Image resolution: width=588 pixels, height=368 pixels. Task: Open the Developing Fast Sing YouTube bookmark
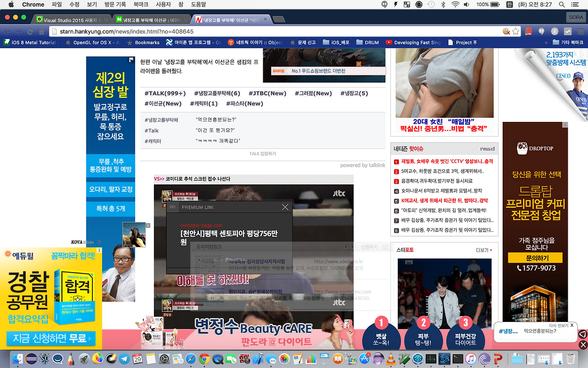(413, 42)
